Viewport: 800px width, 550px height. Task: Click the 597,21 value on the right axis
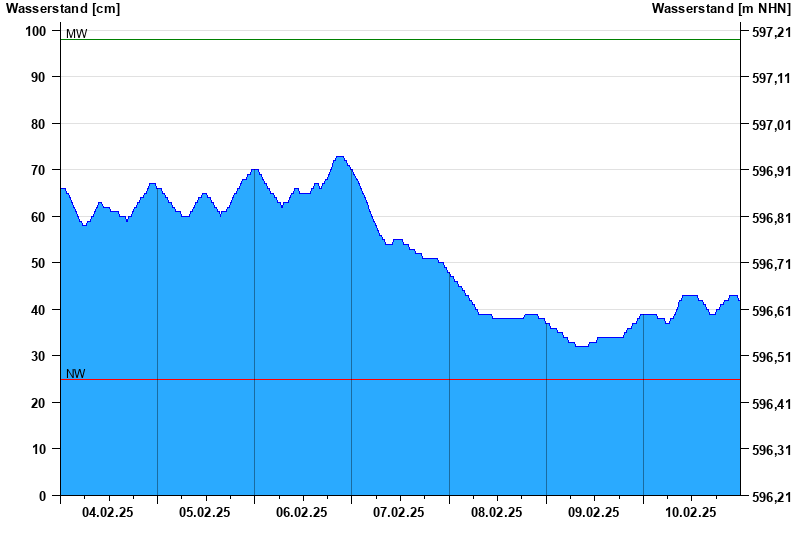click(x=771, y=32)
